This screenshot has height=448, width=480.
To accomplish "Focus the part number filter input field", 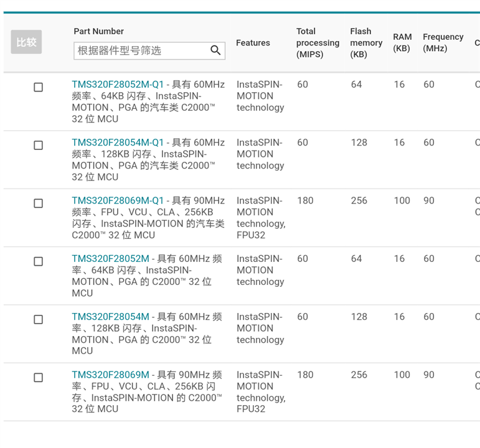I will click(149, 51).
